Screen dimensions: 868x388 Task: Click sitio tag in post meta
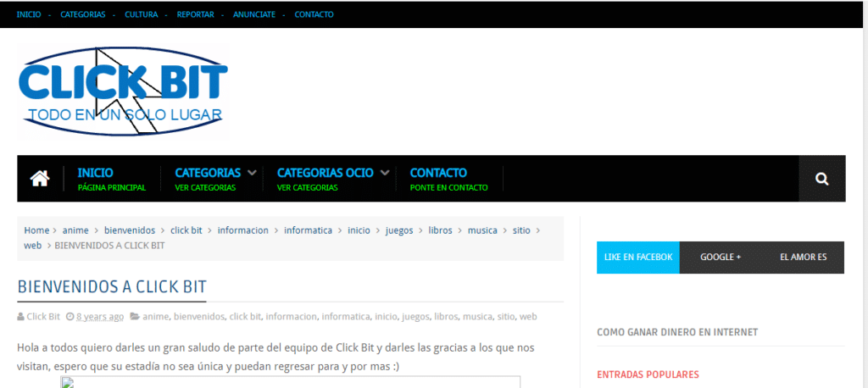506,317
